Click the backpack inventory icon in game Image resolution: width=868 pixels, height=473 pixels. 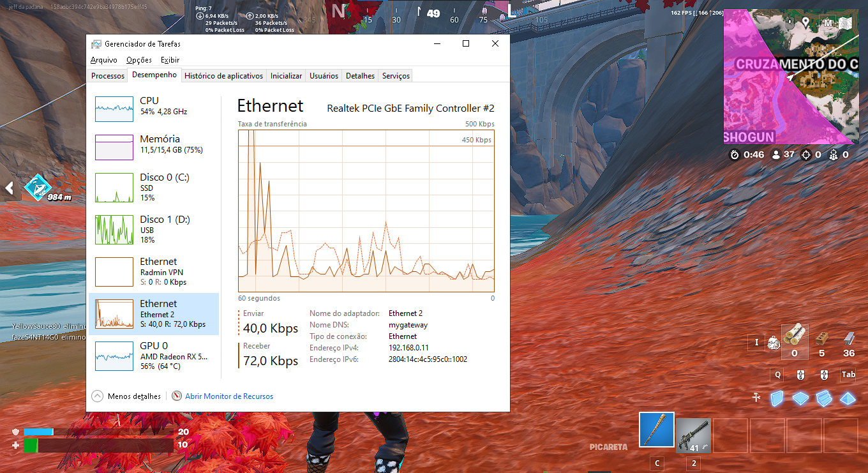(773, 343)
